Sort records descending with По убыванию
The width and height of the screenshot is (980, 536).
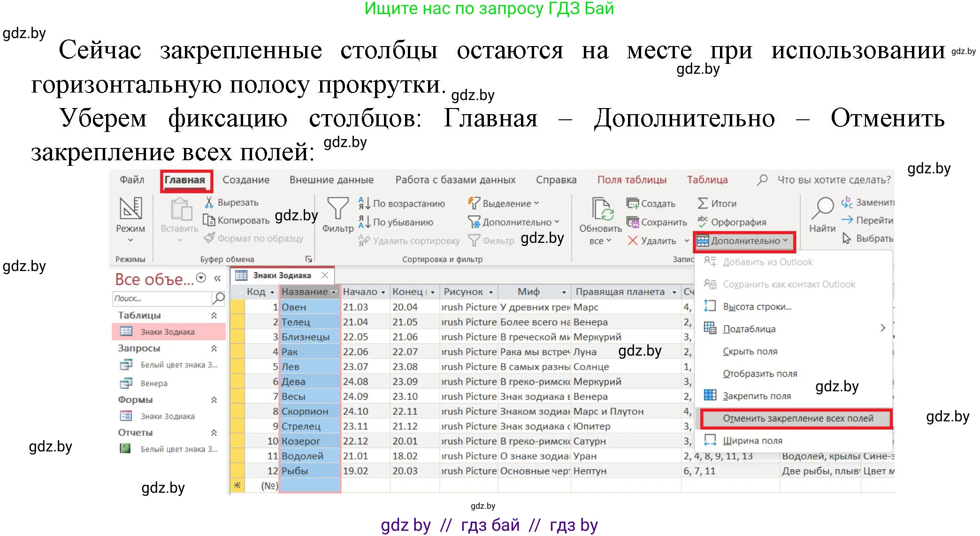(x=398, y=222)
